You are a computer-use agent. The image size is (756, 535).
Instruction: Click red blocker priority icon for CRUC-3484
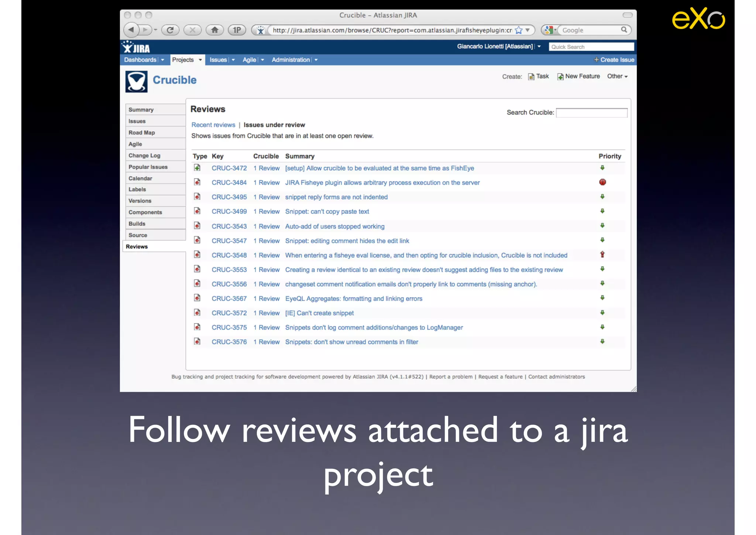click(602, 182)
